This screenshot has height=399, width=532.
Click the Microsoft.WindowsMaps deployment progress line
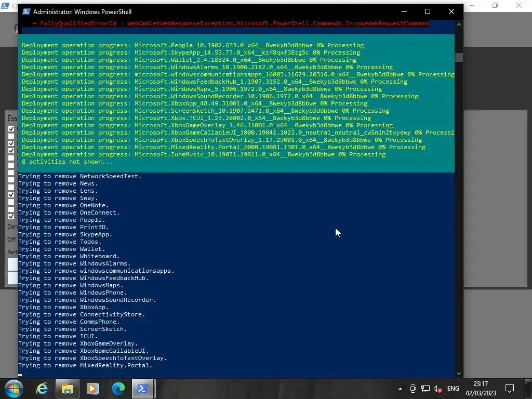point(202,89)
